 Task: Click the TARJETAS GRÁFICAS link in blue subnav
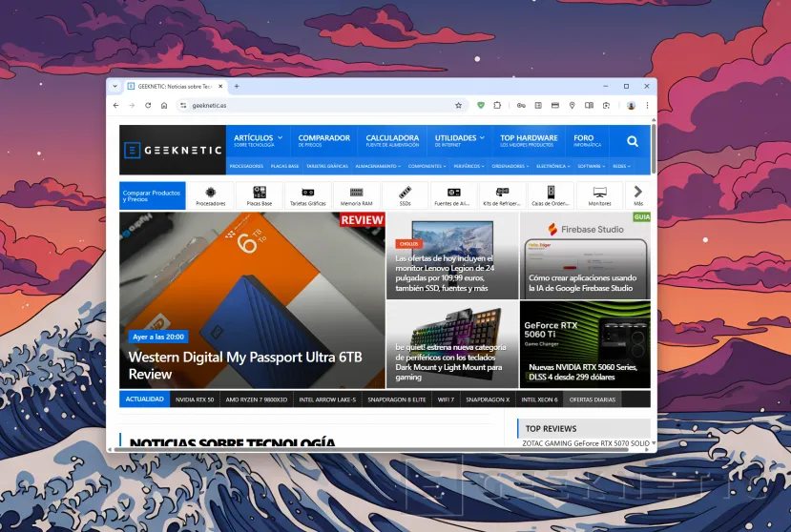point(327,166)
